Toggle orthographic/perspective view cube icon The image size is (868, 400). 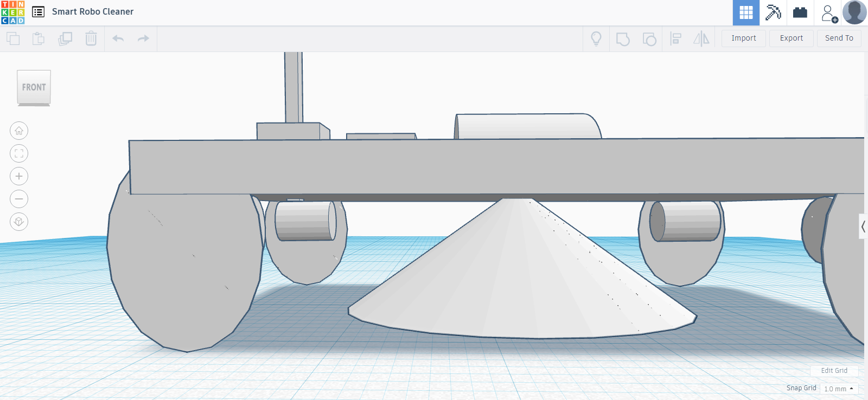click(x=19, y=222)
